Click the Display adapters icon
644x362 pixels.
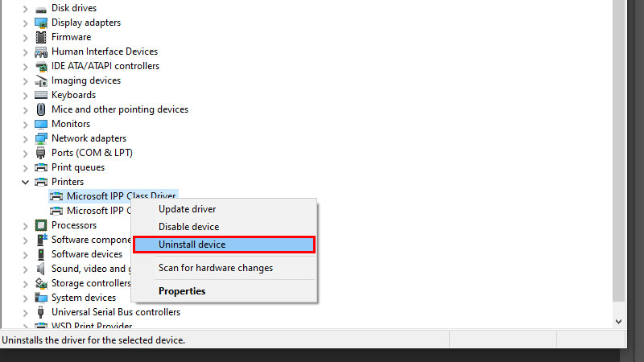(x=41, y=23)
